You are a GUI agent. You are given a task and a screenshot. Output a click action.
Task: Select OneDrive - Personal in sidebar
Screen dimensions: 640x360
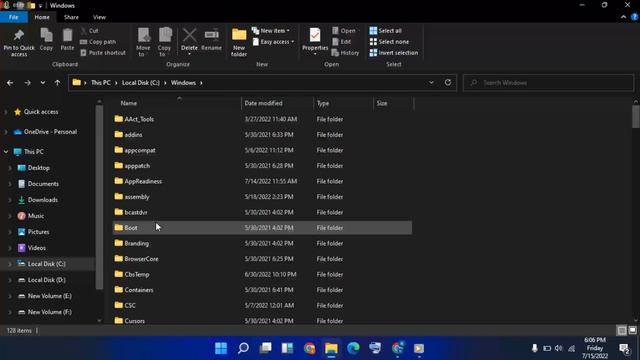(x=50, y=132)
